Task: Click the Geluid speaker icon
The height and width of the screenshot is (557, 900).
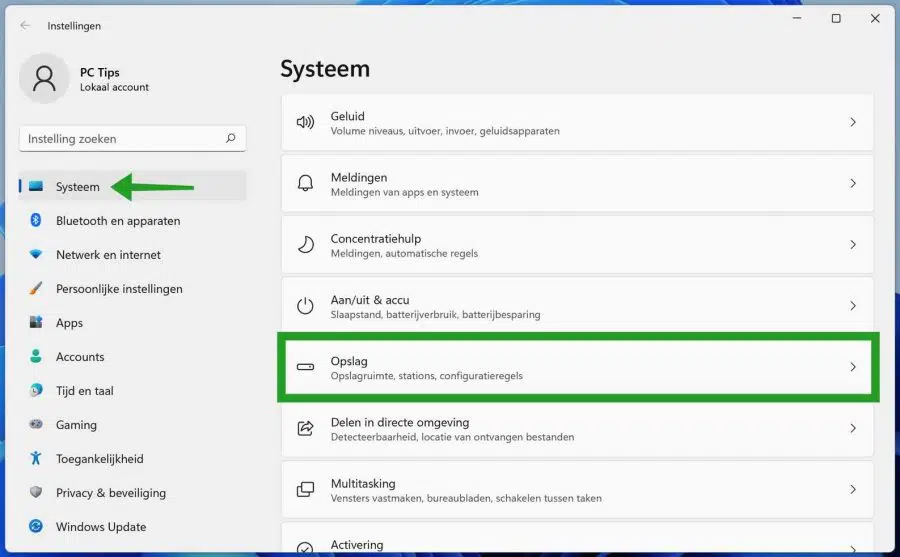Action: point(305,122)
